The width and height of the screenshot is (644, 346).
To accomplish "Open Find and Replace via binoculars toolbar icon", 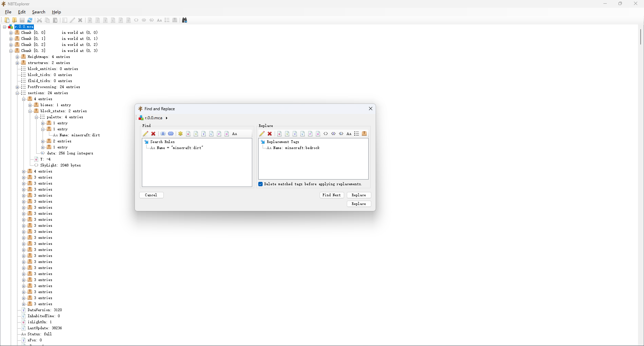I will pos(185,20).
